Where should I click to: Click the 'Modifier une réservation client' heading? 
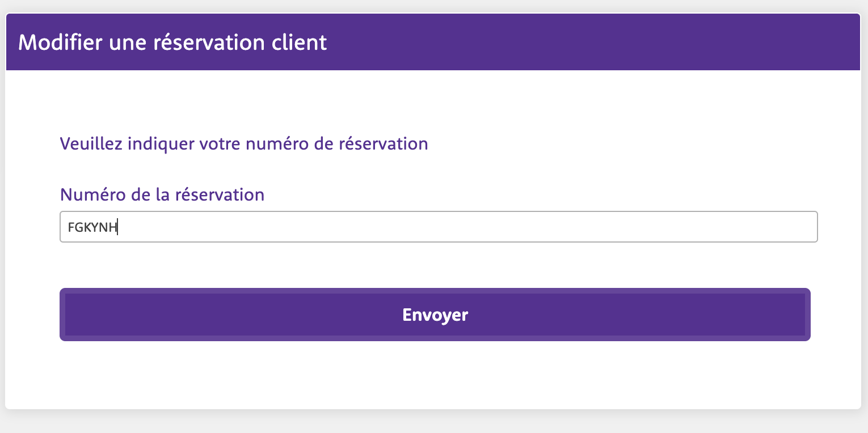(x=172, y=43)
